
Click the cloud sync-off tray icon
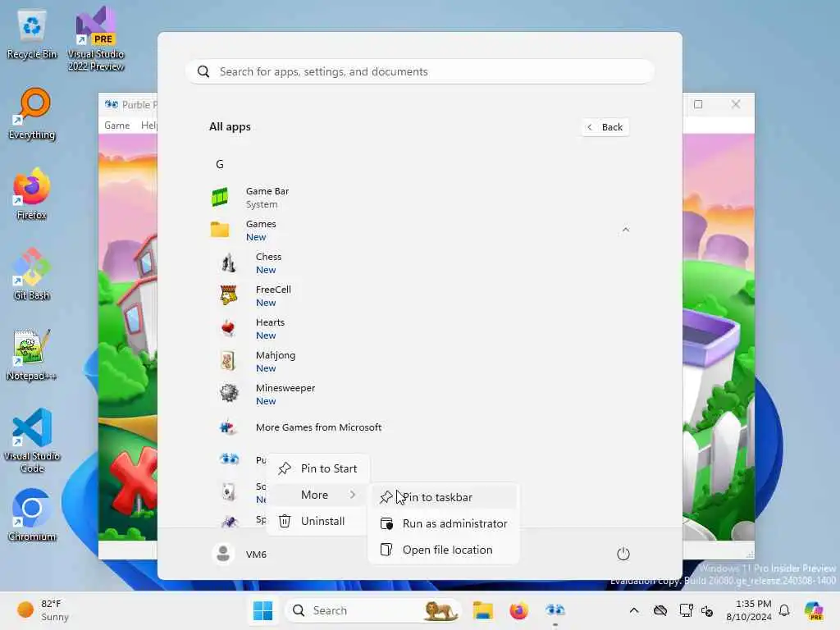click(660, 610)
